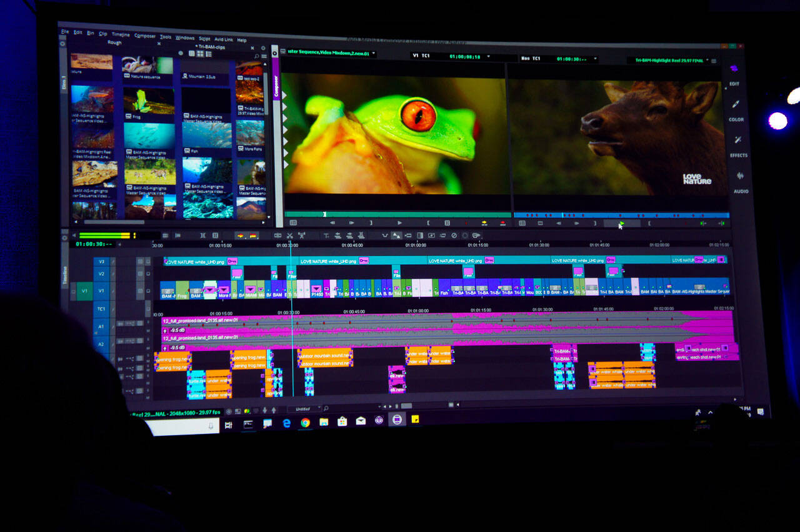Switch to the Rough bin tab
The height and width of the screenshot is (532, 800).
[x=114, y=42]
